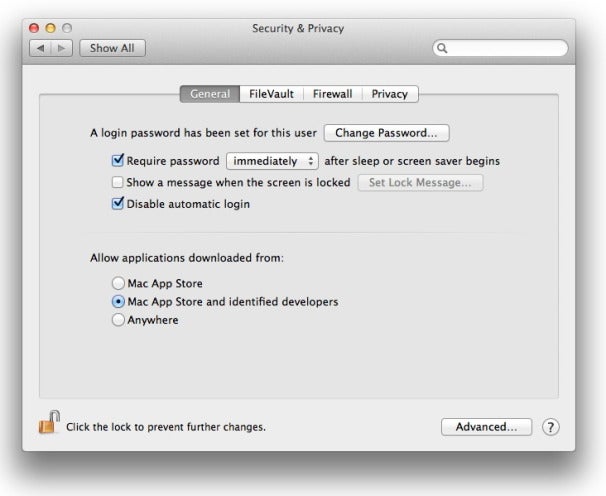Image resolution: width=606 pixels, height=496 pixels.
Task: Uncheck Disable automatic login
Action: click(117, 203)
